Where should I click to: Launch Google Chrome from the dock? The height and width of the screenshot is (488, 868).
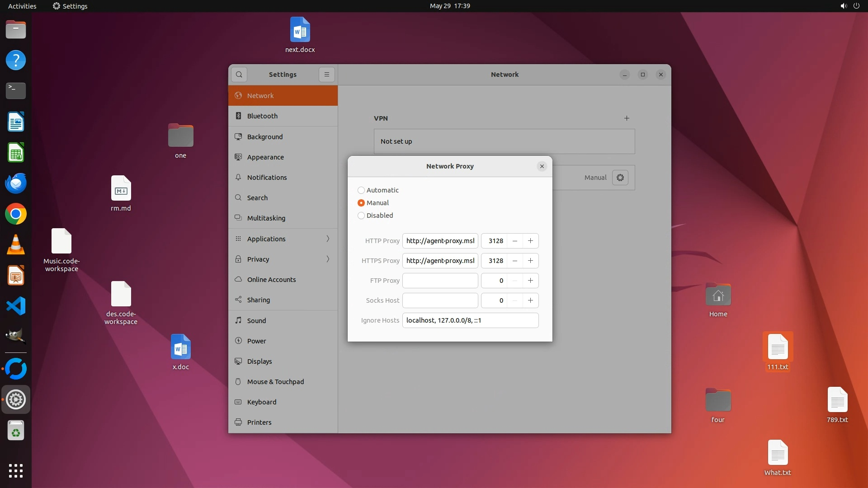[x=16, y=214]
